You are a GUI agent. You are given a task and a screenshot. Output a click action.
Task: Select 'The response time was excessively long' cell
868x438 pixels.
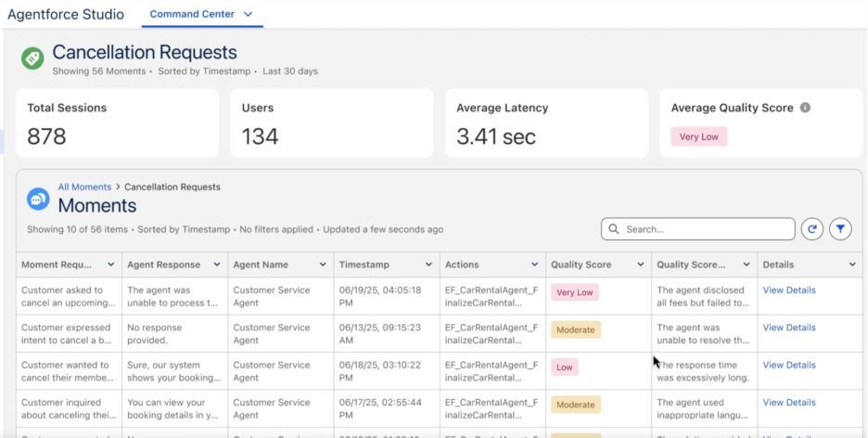coord(704,371)
